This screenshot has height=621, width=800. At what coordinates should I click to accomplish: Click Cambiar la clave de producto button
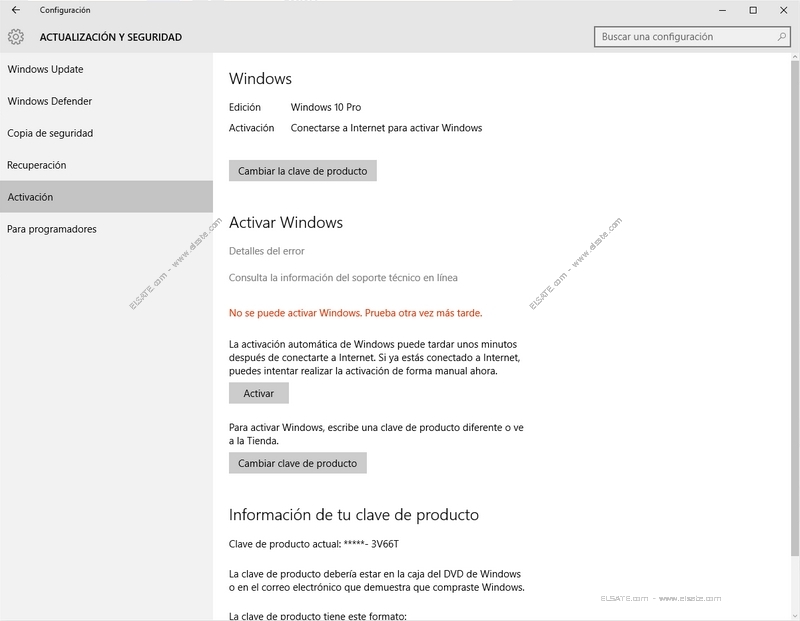[303, 171]
